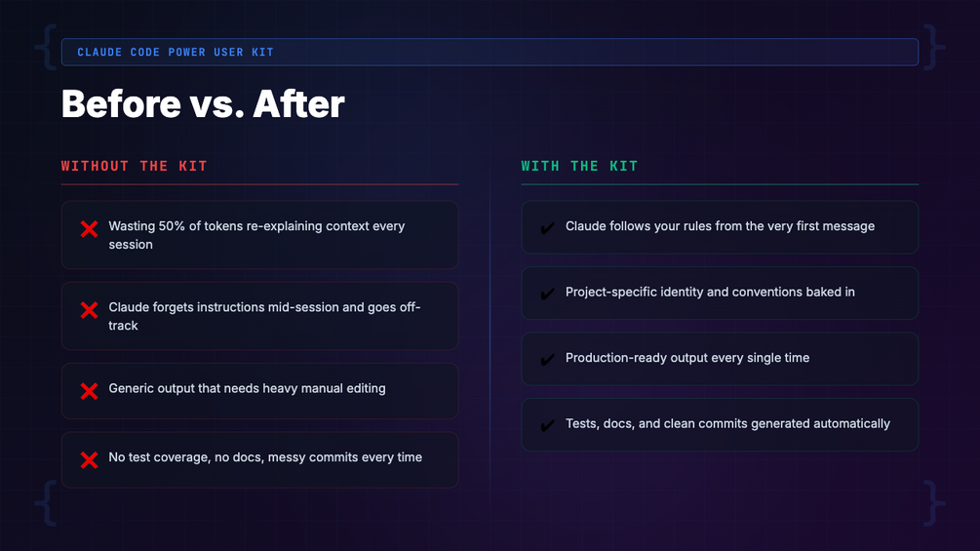Select the WITH THE KIT column header
The width and height of the screenshot is (980, 551).
coord(579,166)
